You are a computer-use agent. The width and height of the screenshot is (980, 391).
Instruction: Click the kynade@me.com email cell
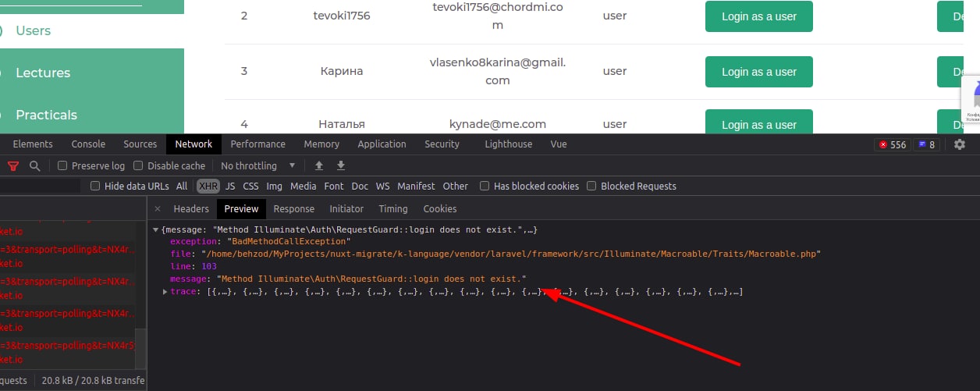coord(498,123)
